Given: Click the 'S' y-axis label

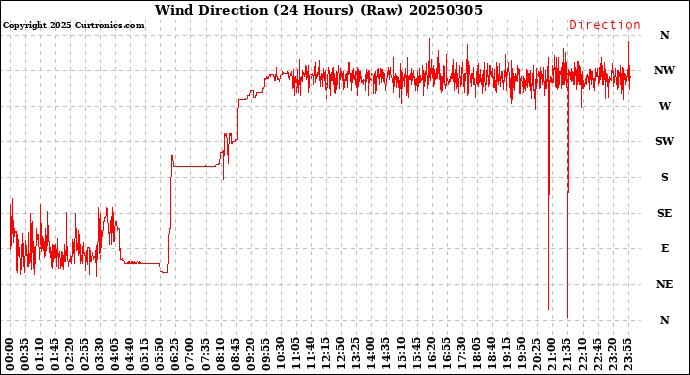Looking at the screenshot, I should [x=664, y=177].
